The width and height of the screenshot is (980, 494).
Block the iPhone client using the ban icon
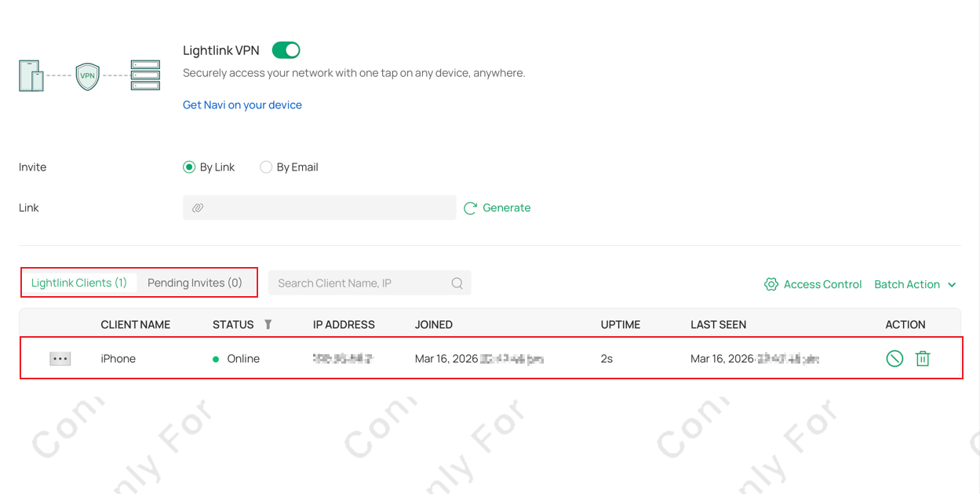coord(894,358)
